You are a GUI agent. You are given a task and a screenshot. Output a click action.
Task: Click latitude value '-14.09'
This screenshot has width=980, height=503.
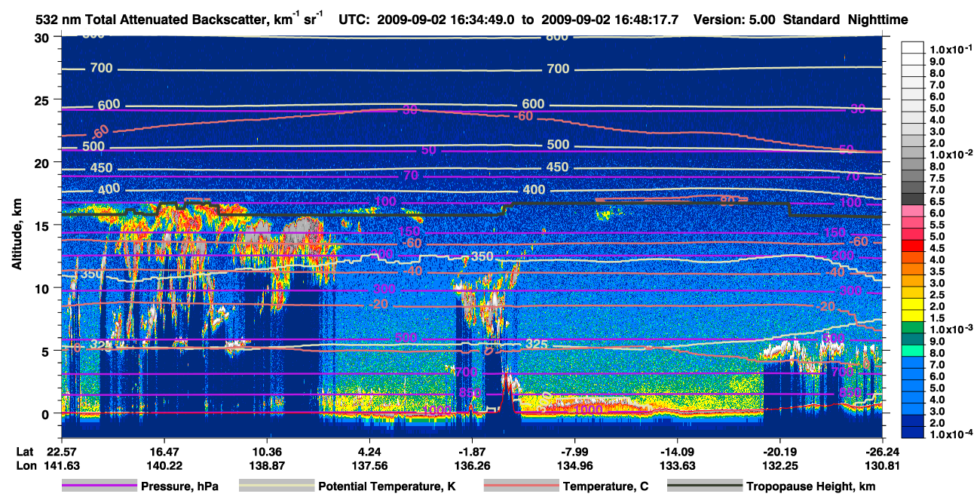(x=677, y=451)
